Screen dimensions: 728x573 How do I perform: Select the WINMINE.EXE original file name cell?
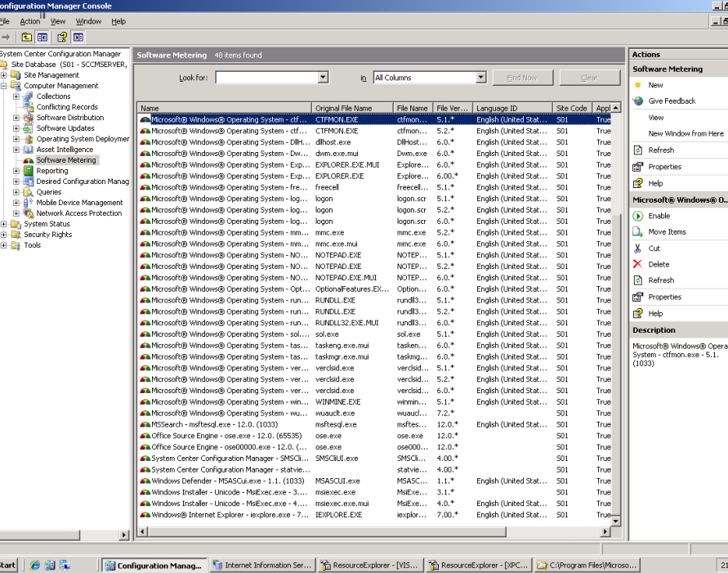tap(338, 402)
